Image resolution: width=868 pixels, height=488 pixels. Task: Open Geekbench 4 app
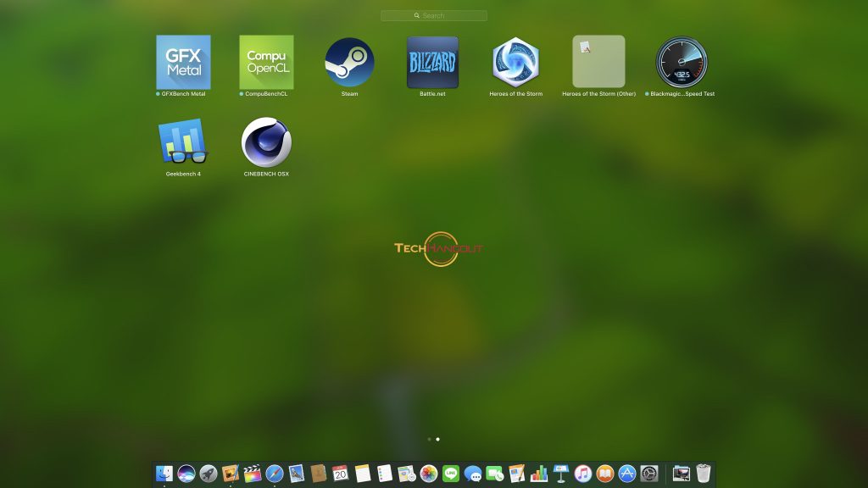point(183,141)
